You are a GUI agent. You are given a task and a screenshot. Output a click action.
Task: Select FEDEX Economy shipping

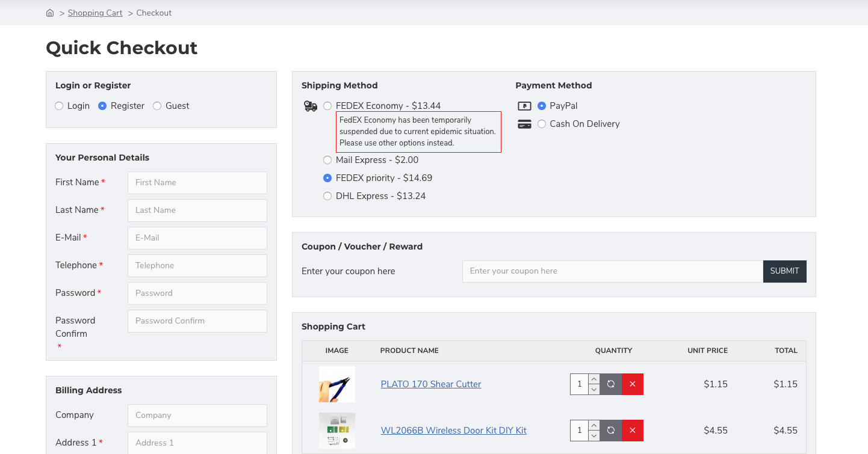coord(327,106)
